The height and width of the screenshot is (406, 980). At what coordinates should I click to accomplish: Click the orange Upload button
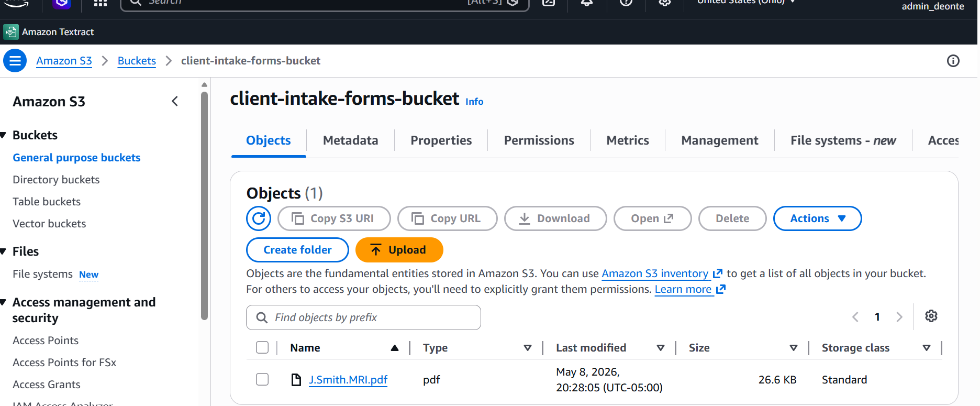coord(399,250)
